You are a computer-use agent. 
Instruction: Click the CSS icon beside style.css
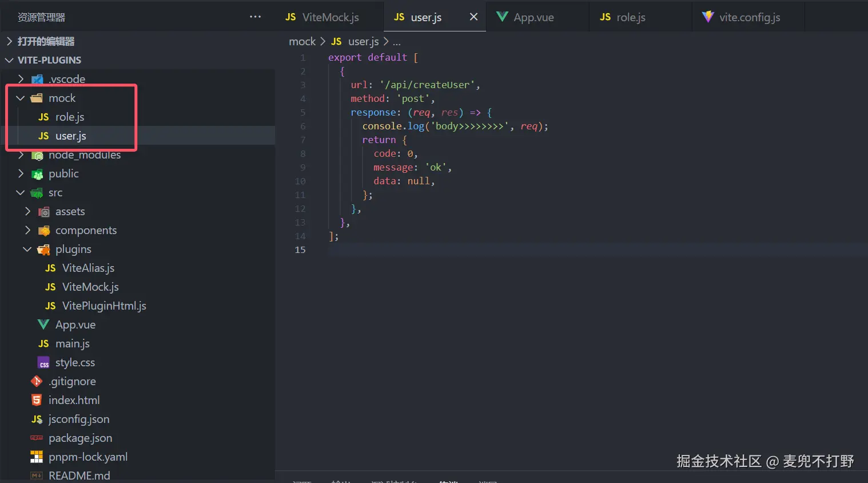coord(43,363)
